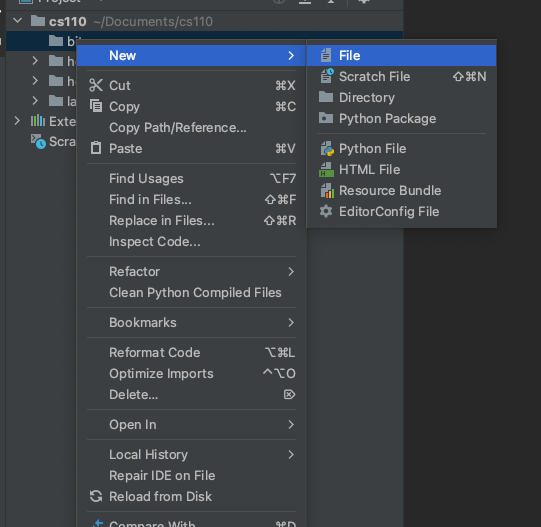Collapse the cs110 project root

pos(17,21)
